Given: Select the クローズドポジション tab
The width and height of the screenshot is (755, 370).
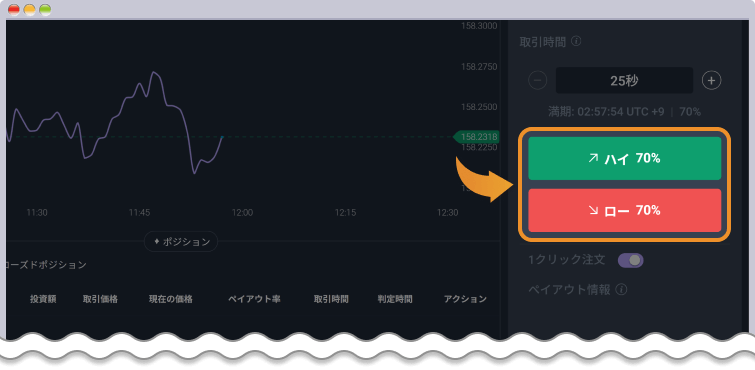Looking at the screenshot, I should coord(46,265).
